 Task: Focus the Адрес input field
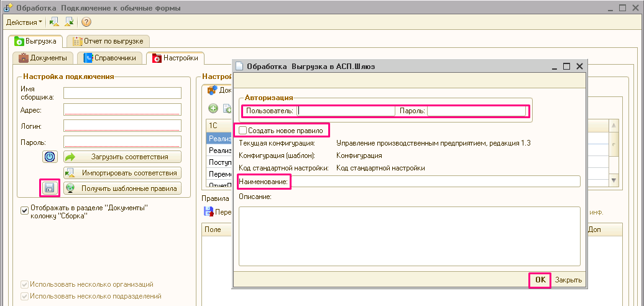(122, 109)
